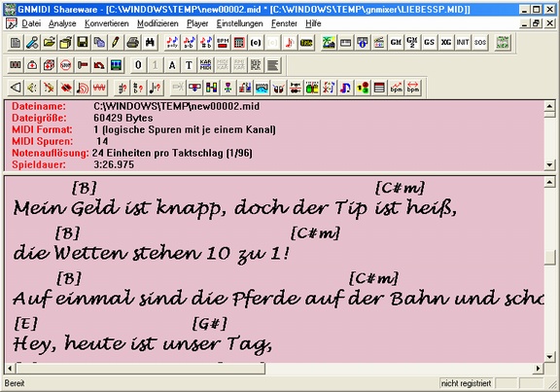This screenshot has width=560, height=392.
Task: Click the bpm double-arrow stretch icon
Action: 412,88
